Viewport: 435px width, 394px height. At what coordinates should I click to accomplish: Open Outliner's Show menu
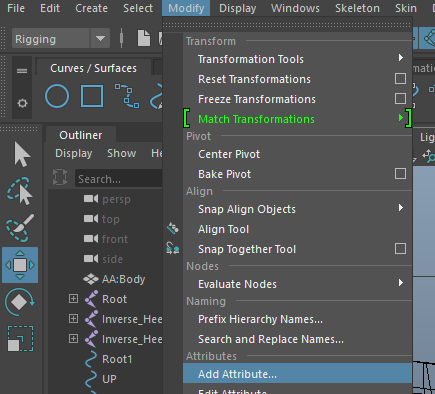pyautogui.click(x=122, y=153)
